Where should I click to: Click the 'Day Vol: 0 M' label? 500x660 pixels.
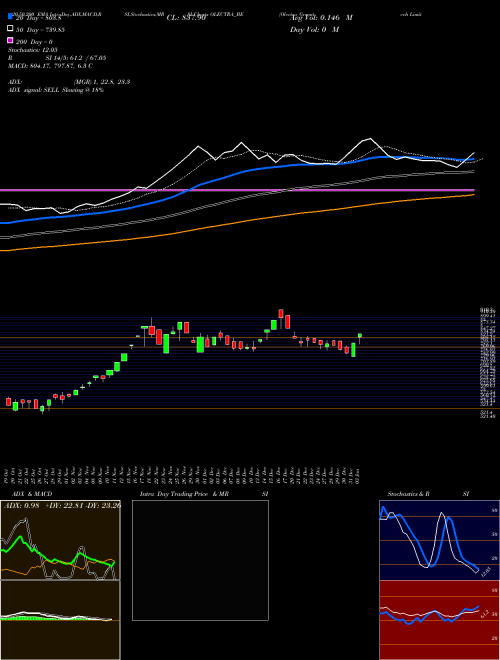coord(314,29)
